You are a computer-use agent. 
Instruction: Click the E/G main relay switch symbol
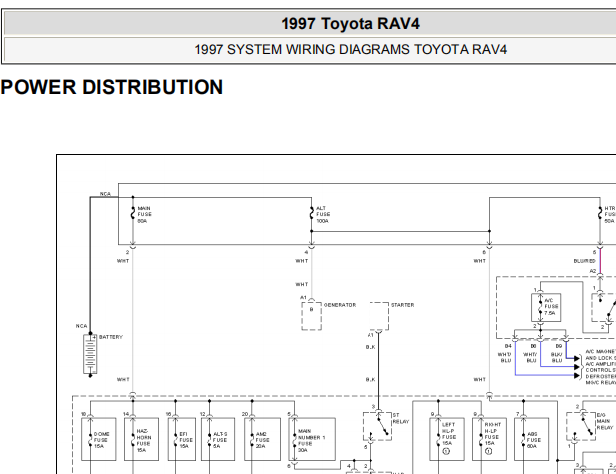pos(581,426)
